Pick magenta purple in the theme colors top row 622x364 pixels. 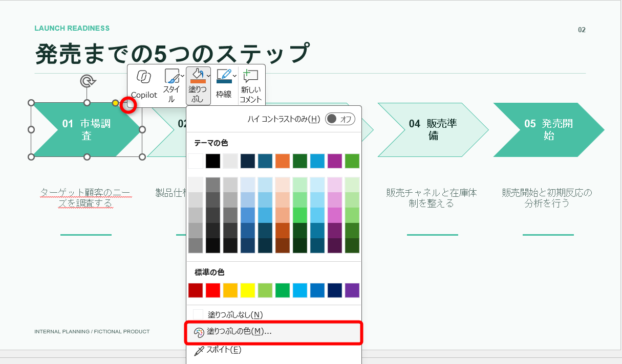pyautogui.click(x=335, y=161)
